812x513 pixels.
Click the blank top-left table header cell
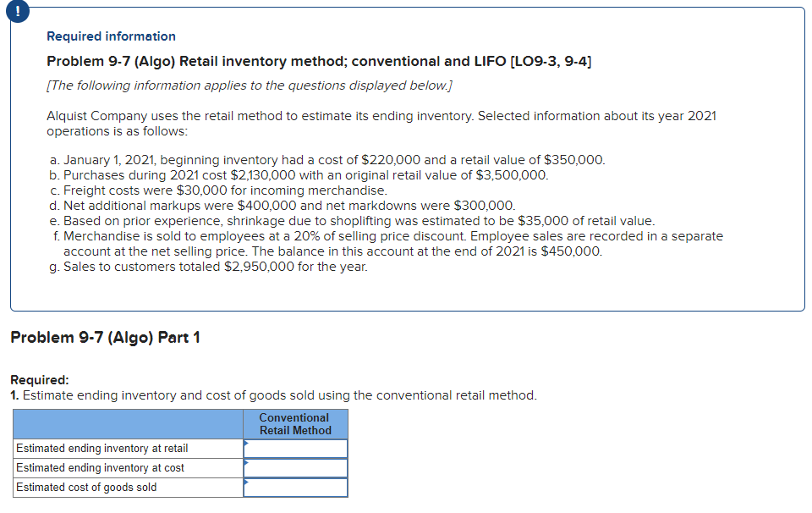[x=127, y=423]
